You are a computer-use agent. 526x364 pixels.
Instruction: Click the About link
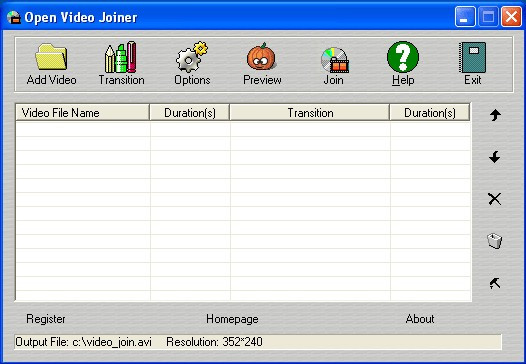[420, 319]
